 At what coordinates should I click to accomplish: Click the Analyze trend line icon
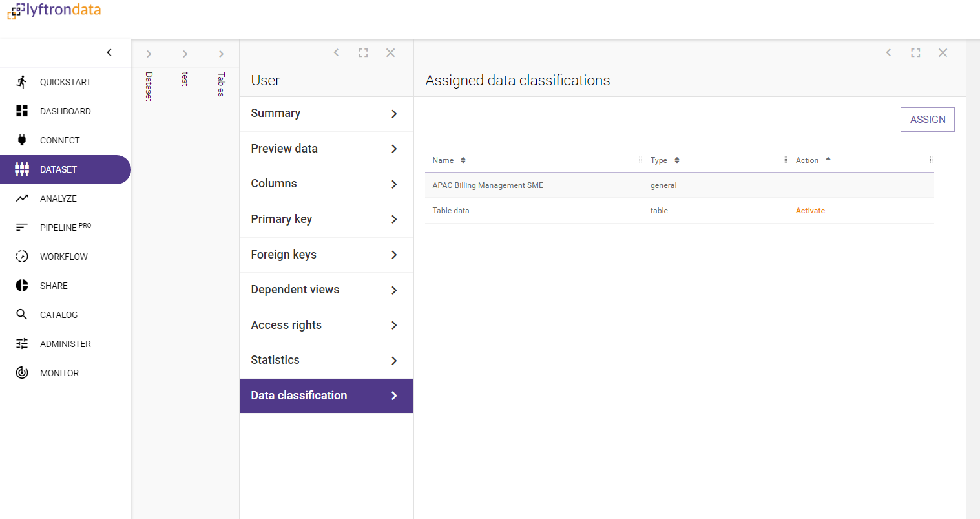coord(22,198)
